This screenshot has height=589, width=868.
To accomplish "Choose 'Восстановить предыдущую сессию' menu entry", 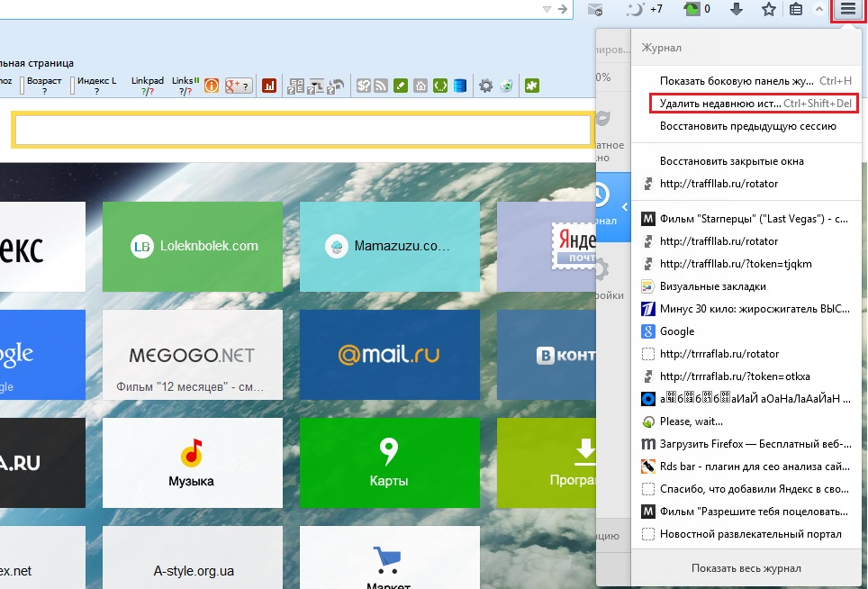I will point(747,126).
